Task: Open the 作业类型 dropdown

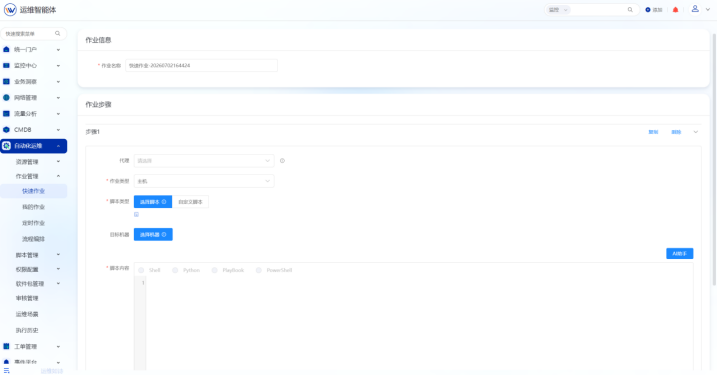Action: click(x=204, y=181)
